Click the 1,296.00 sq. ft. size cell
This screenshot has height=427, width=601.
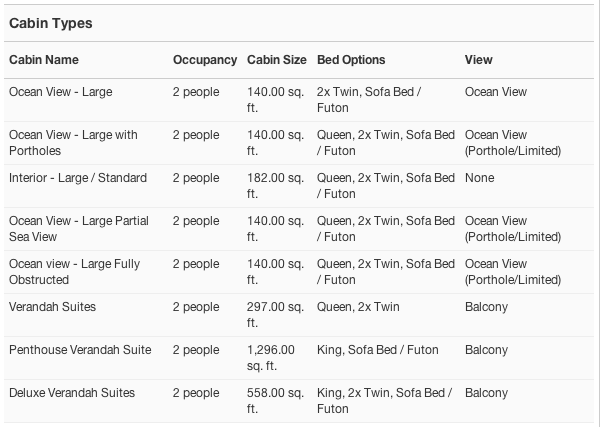pos(271,357)
